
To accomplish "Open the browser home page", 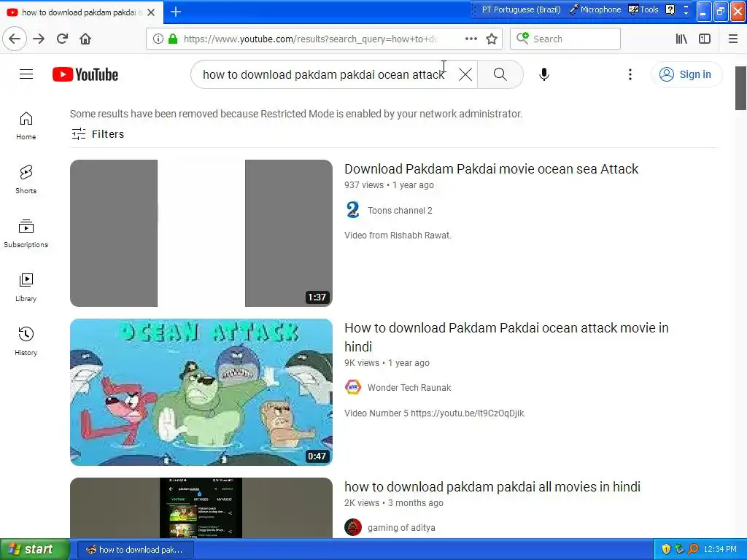I will click(85, 39).
